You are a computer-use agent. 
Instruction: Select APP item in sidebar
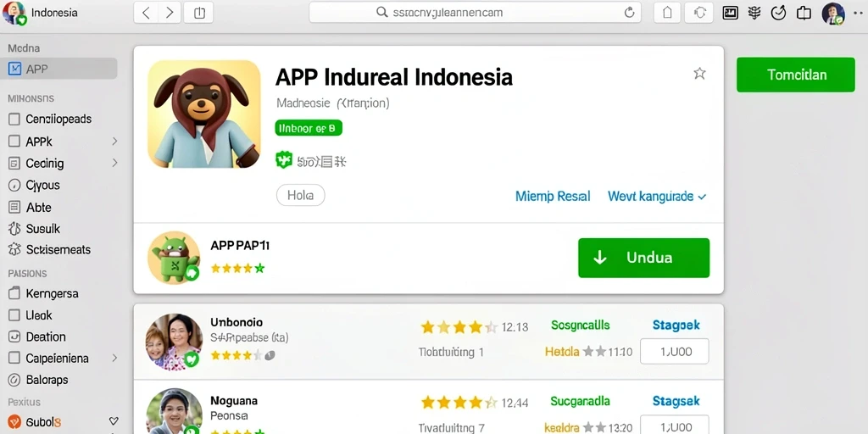click(x=59, y=69)
